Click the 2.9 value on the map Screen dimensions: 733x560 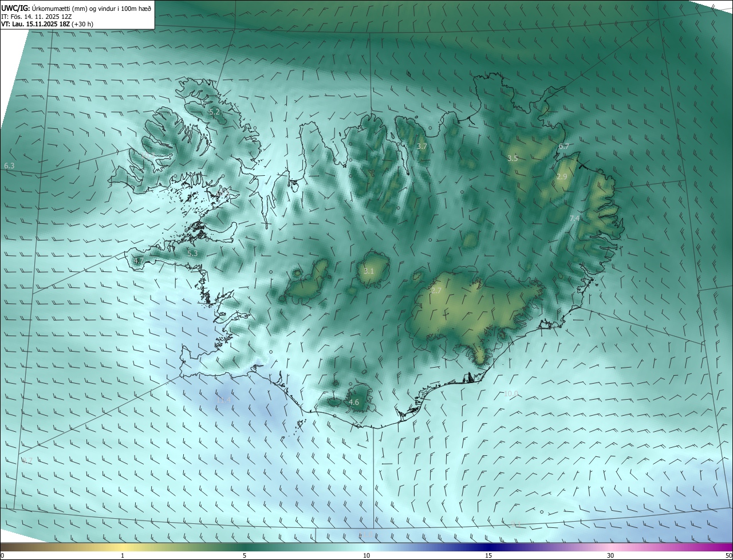pos(562,177)
